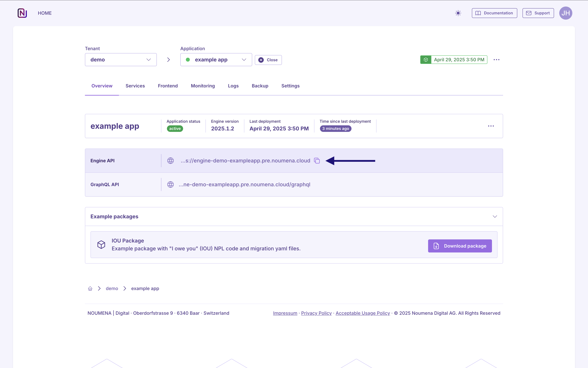588x368 pixels.
Task: Switch to the Monitoring tab
Action: point(203,86)
